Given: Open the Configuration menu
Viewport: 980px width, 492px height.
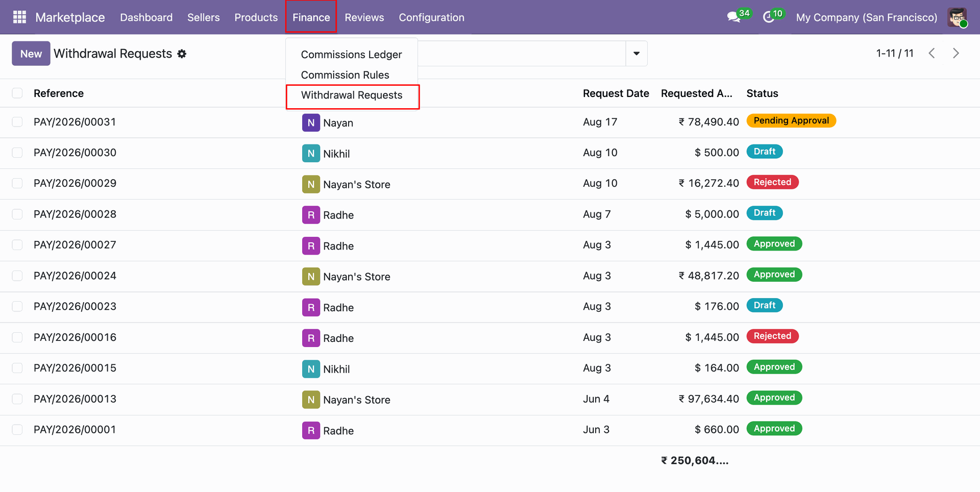Looking at the screenshot, I should point(431,17).
